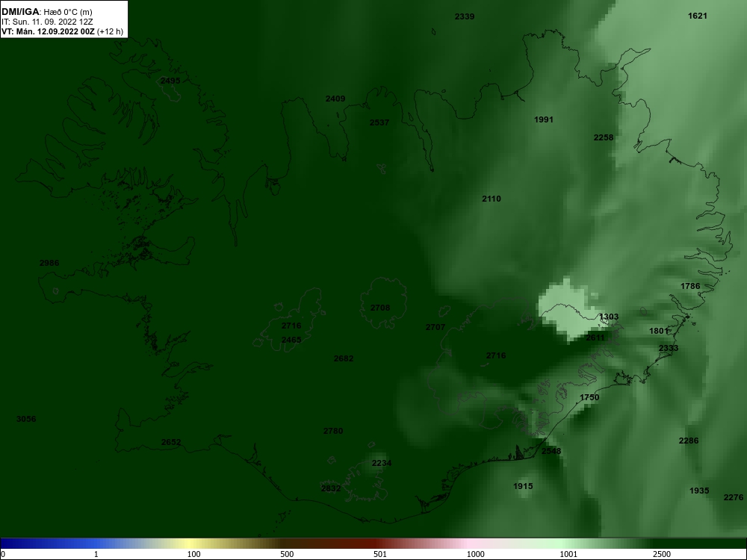Click the 500 label on color scale

click(287, 554)
